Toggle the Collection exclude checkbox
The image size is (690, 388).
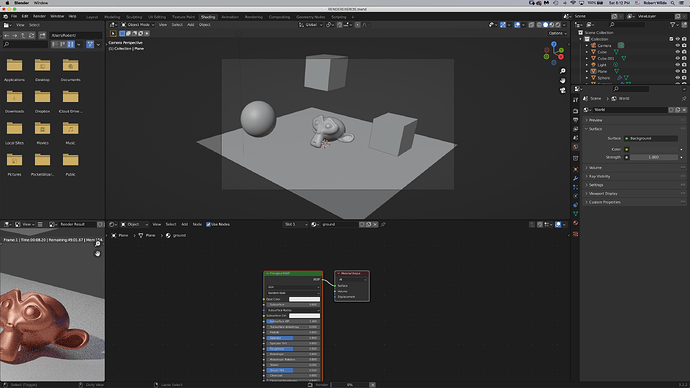671,39
